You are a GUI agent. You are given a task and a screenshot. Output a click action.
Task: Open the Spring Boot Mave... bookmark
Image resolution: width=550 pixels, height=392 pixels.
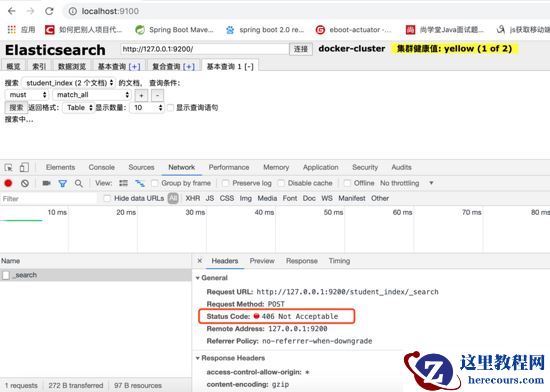(174, 30)
